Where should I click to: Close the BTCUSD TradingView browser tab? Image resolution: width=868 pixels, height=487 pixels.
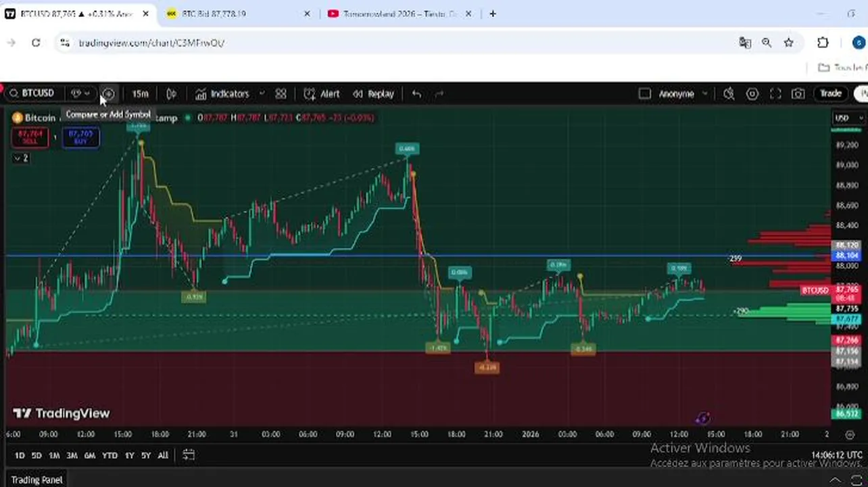(145, 14)
